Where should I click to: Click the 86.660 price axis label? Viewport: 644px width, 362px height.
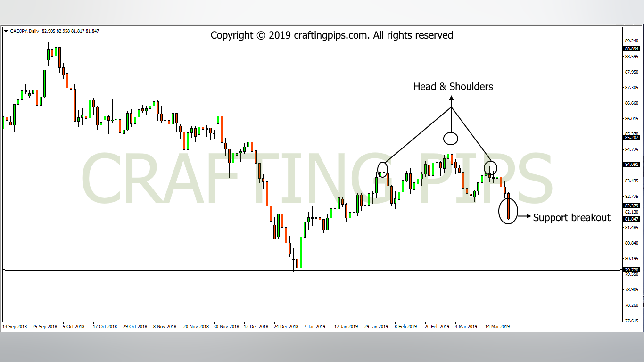[632, 103]
